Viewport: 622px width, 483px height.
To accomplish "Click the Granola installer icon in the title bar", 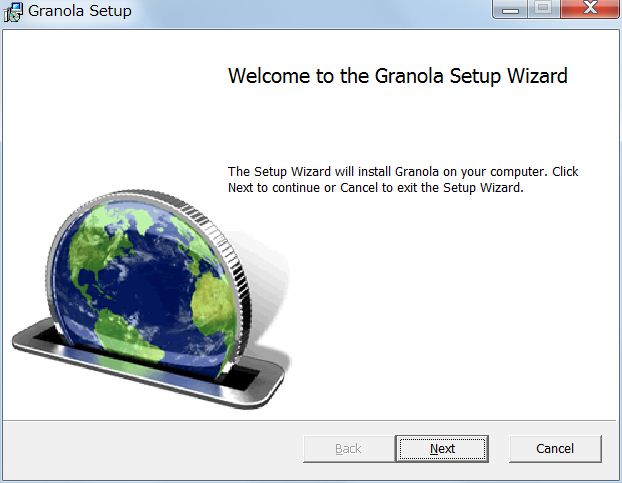I will (x=13, y=12).
